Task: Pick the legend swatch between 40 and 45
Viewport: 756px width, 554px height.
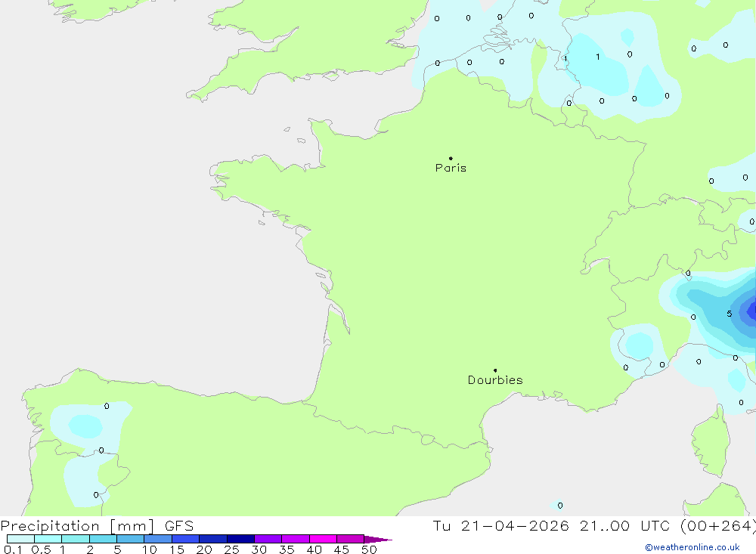Action: click(323, 539)
